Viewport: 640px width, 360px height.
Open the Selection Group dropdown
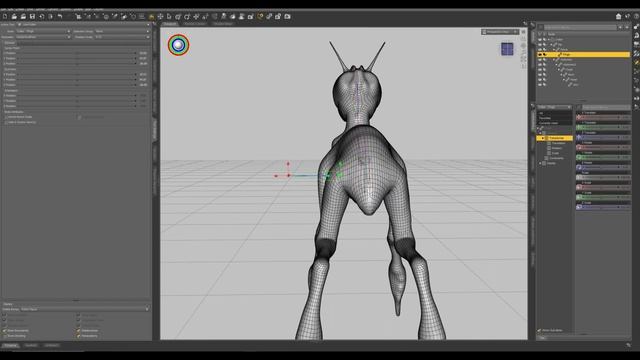(122, 31)
